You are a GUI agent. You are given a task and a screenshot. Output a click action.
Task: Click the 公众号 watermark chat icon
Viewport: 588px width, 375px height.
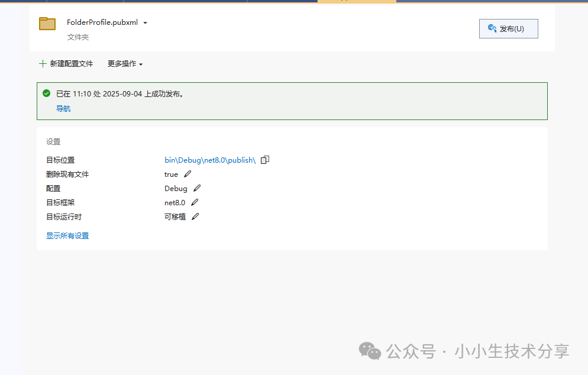(370, 351)
